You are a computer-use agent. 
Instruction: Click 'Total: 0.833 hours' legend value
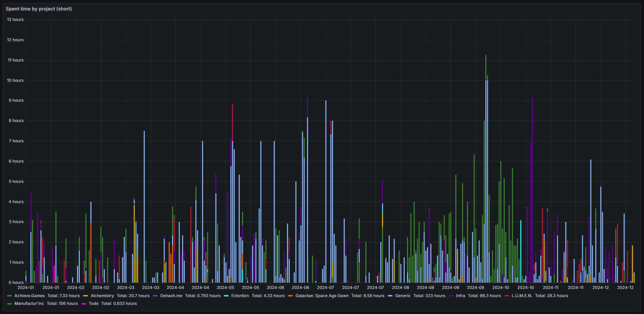click(x=119, y=304)
